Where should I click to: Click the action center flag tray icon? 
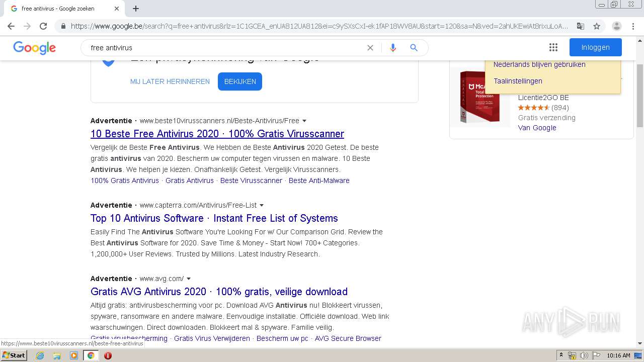(x=595, y=355)
